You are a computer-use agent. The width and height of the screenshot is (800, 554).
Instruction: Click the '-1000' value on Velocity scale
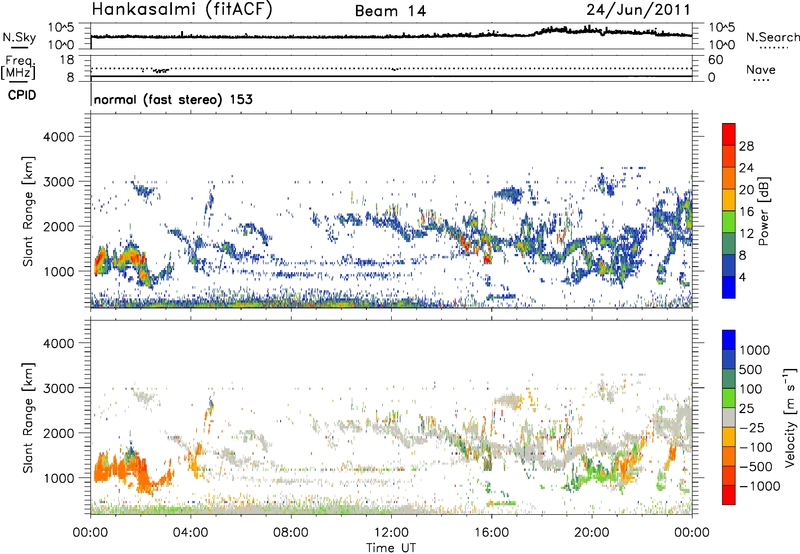pyautogui.click(x=759, y=486)
